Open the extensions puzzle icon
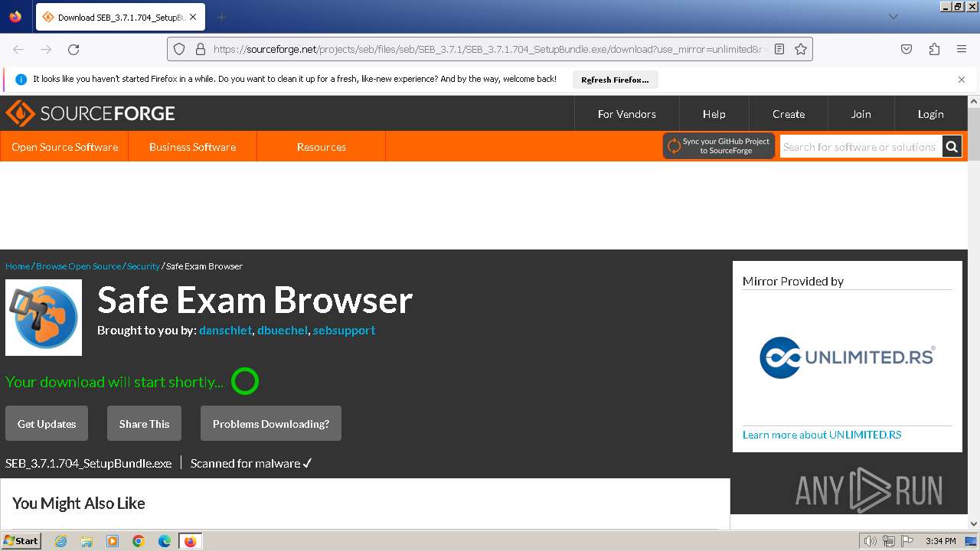Screen dimensions: 980x551 [934, 49]
